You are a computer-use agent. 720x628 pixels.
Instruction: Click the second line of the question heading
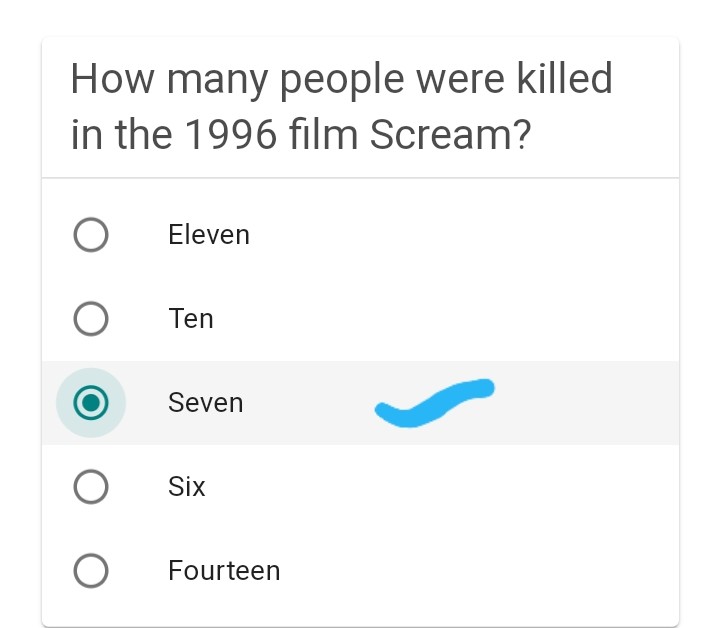pos(300,136)
